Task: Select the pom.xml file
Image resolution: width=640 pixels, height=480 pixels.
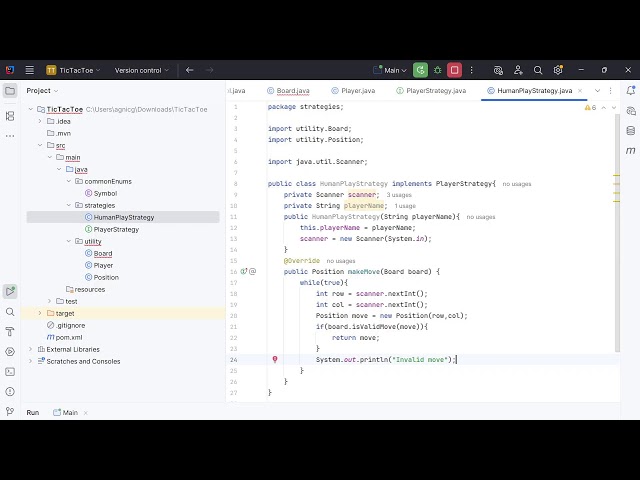Action: point(64,337)
